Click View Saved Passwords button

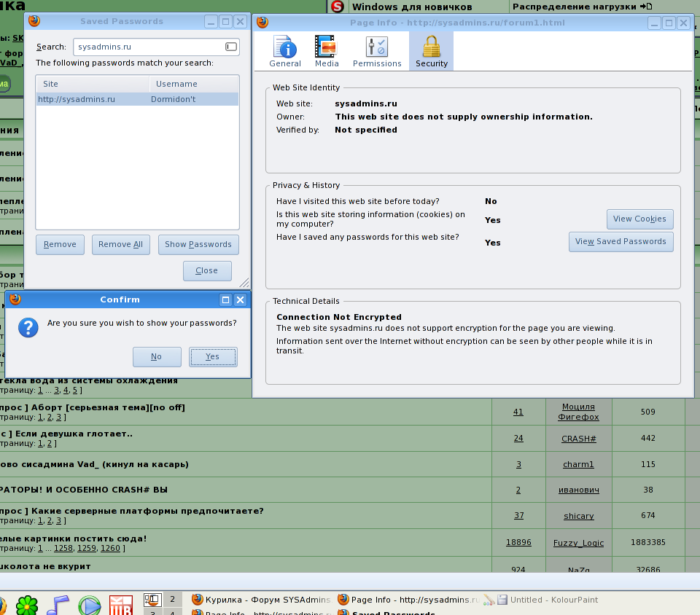[x=621, y=242]
